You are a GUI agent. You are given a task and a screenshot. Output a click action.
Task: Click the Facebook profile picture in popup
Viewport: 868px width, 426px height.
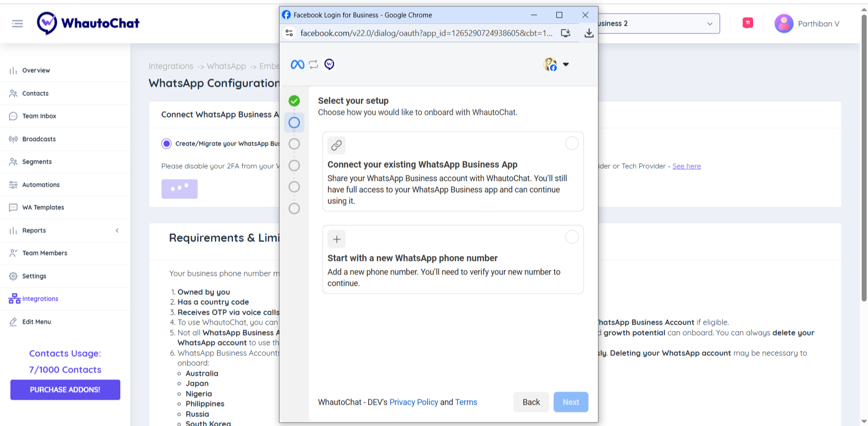pyautogui.click(x=550, y=64)
